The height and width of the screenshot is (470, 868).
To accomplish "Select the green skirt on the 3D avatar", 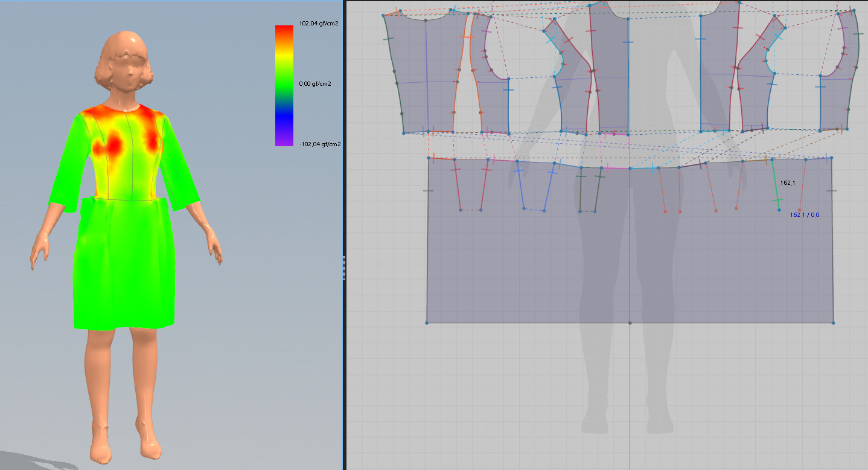I will (124, 266).
